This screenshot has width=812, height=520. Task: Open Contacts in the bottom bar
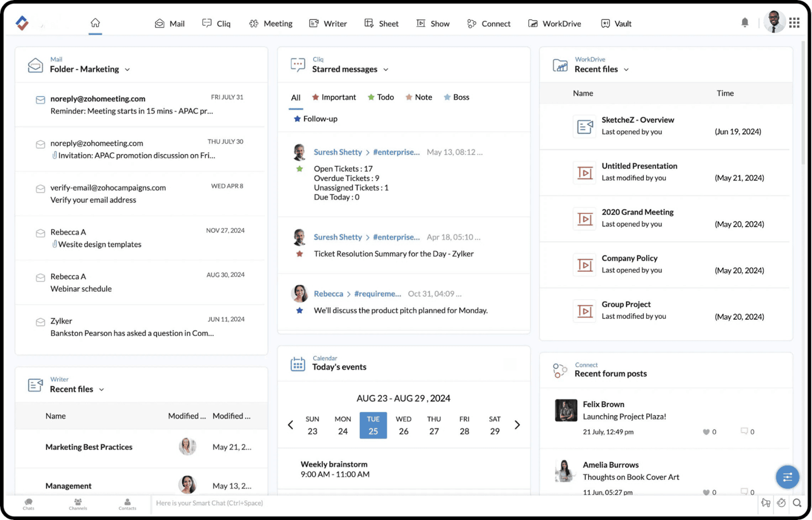(x=127, y=504)
